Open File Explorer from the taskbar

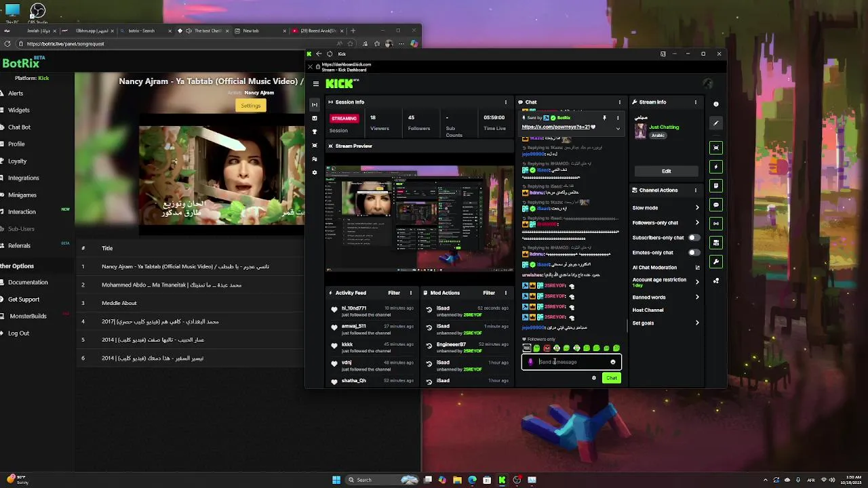click(x=457, y=480)
